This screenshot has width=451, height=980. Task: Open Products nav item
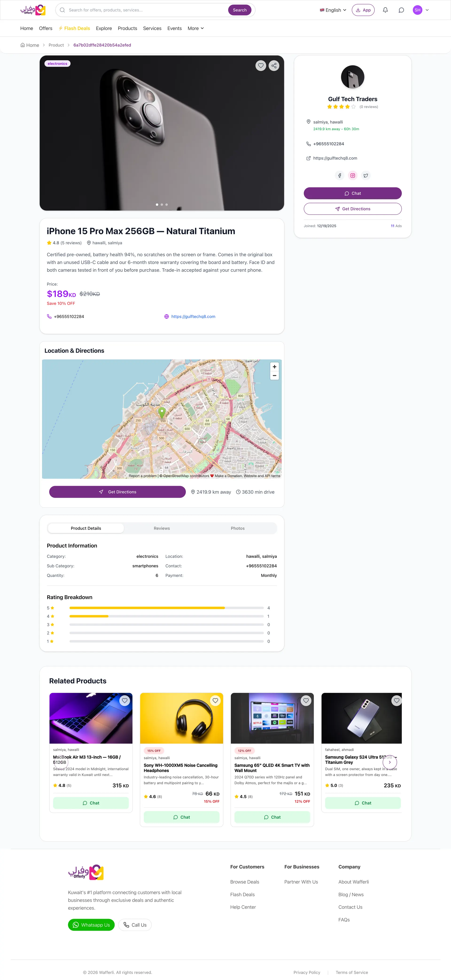[x=127, y=28]
